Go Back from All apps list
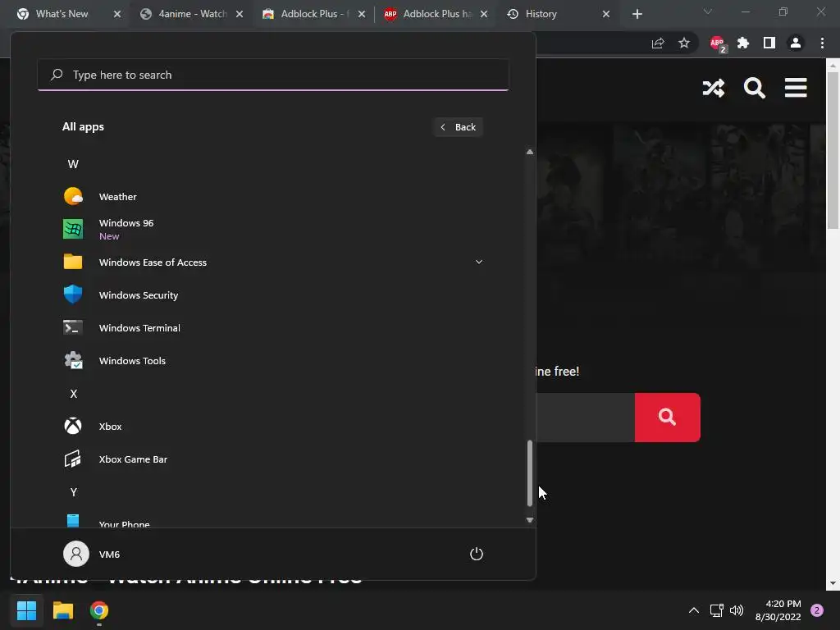The width and height of the screenshot is (840, 630). [x=459, y=127]
